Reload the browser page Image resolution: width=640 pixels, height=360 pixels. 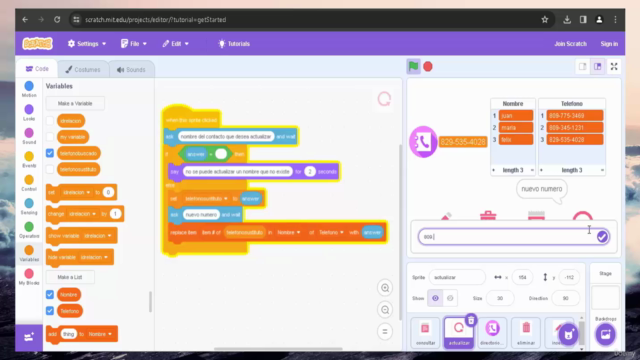click(57, 20)
